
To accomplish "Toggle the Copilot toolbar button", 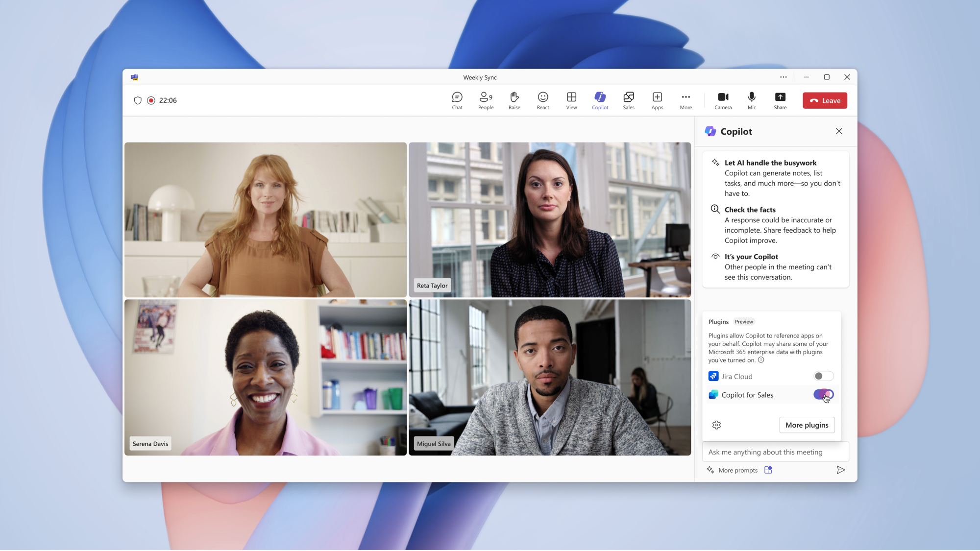I will pyautogui.click(x=600, y=100).
